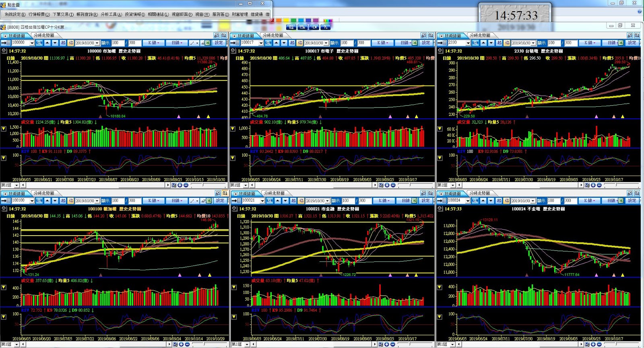Toggle the 起 start-date button in the 100000 toolbar
Viewport: 644px width, 348px height.
click(x=63, y=43)
